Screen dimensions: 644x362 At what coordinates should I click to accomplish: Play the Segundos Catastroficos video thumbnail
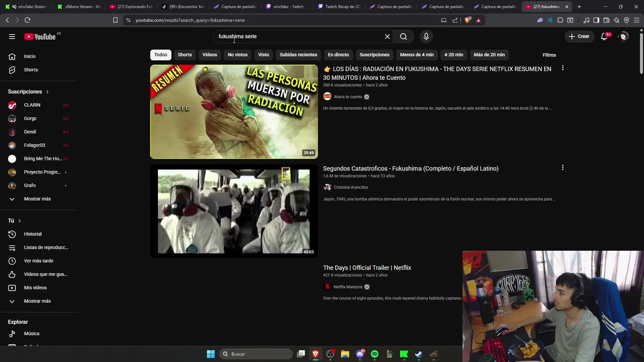pos(234,211)
